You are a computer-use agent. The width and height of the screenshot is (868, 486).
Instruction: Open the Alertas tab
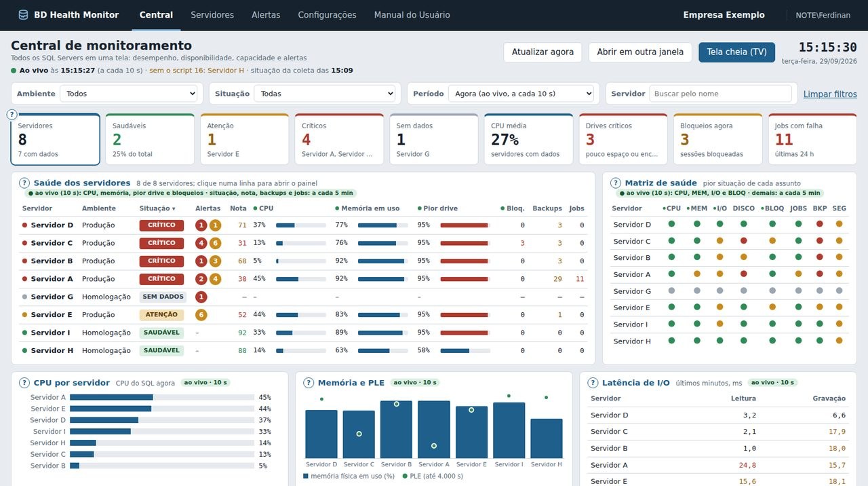(x=266, y=15)
